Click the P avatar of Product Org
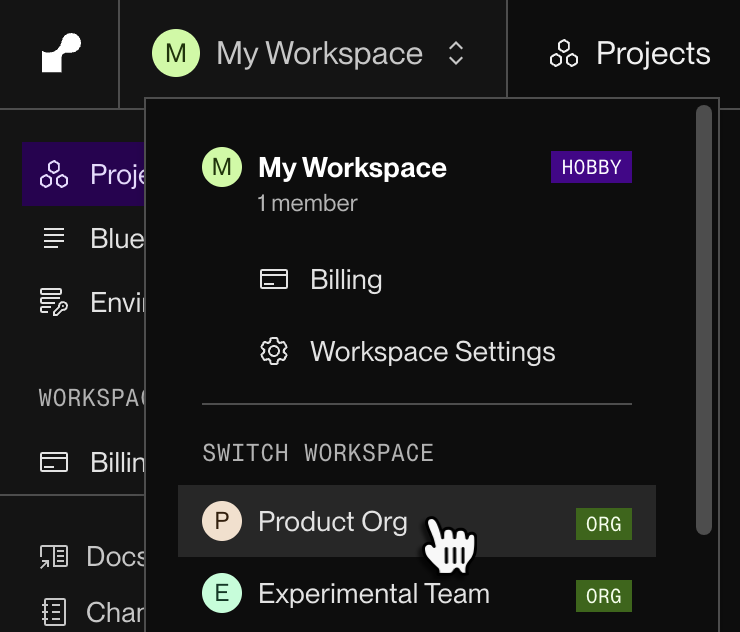740x632 pixels. pyautogui.click(x=222, y=521)
